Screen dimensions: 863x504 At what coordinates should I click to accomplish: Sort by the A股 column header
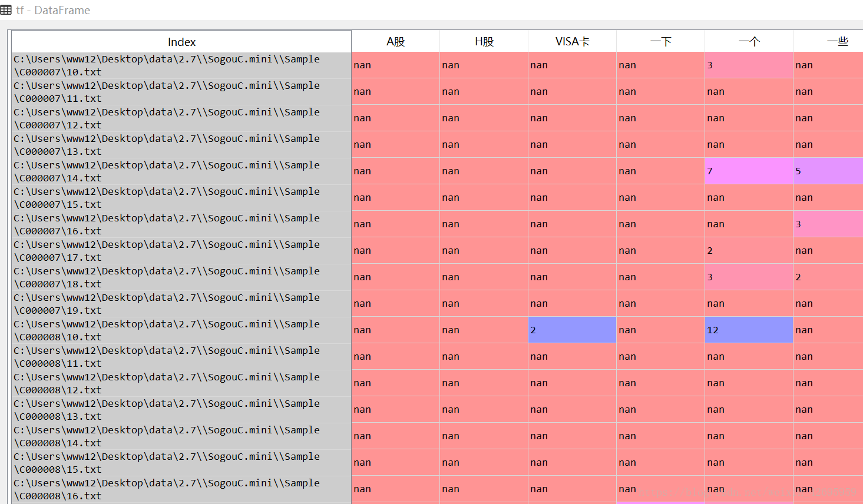(396, 42)
